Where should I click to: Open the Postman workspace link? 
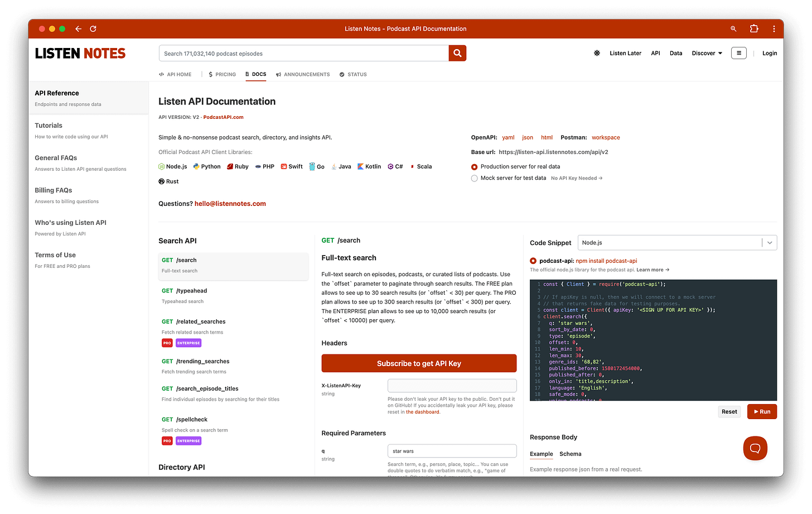[x=606, y=137]
